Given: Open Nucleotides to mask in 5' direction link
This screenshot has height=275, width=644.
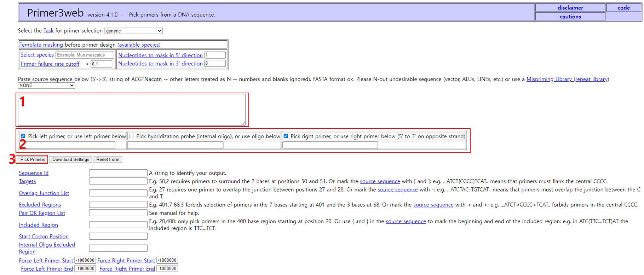Looking at the screenshot, I should pyautogui.click(x=160, y=55).
